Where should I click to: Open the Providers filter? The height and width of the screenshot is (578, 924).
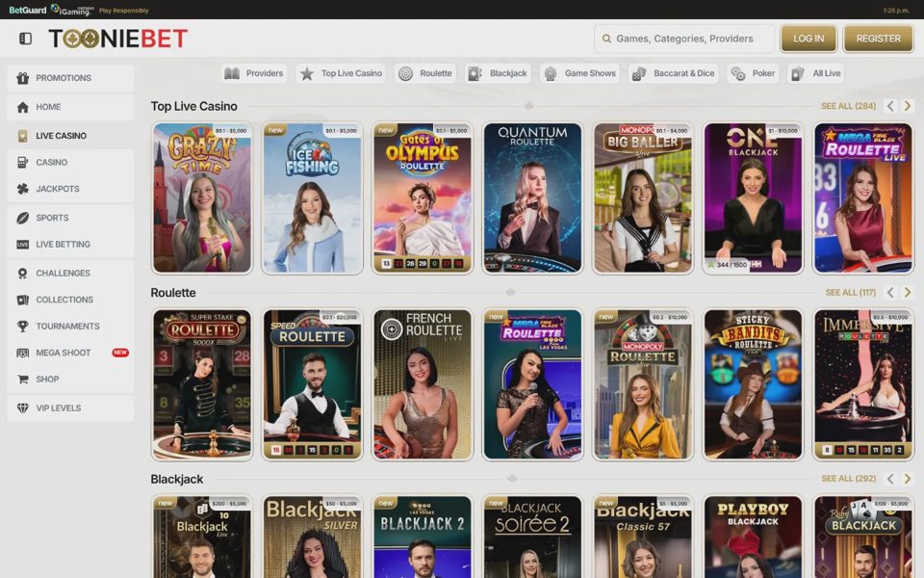coord(254,74)
